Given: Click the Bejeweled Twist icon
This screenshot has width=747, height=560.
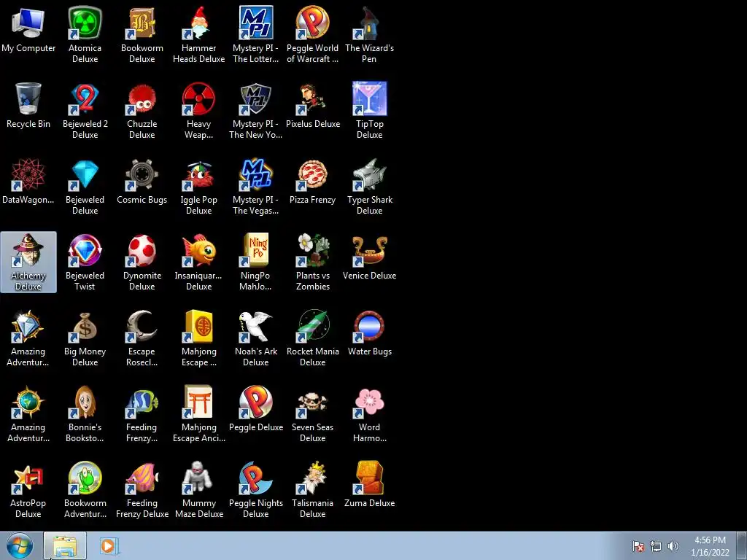Looking at the screenshot, I should click(x=85, y=250).
